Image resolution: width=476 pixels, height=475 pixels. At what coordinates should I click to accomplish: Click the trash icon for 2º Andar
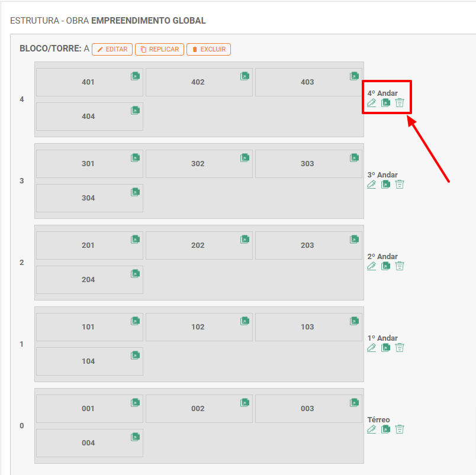(400, 266)
